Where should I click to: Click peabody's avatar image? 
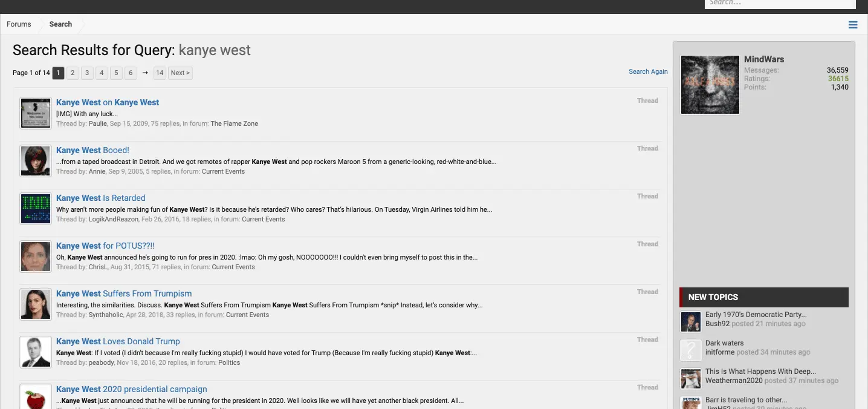(x=36, y=352)
